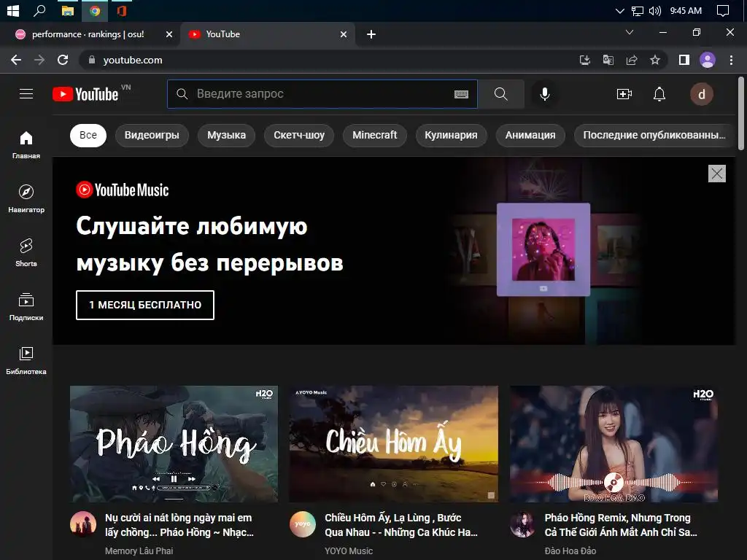Open Shorts in sidebar
Viewport: 747px width, 560px height.
coord(26,252)
